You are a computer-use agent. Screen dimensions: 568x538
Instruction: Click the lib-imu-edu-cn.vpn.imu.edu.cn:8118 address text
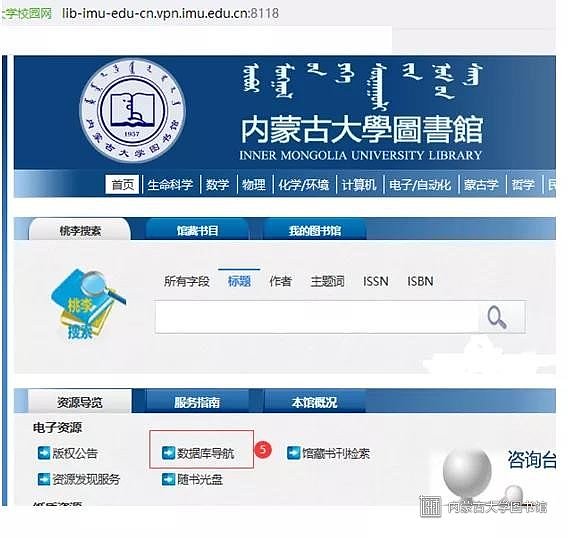coord(170,13)
